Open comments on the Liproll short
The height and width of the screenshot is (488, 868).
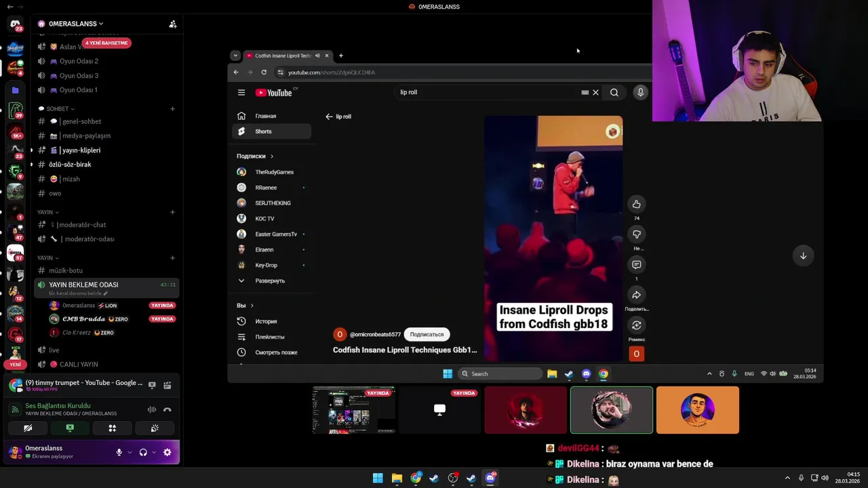tap(636, 264)
